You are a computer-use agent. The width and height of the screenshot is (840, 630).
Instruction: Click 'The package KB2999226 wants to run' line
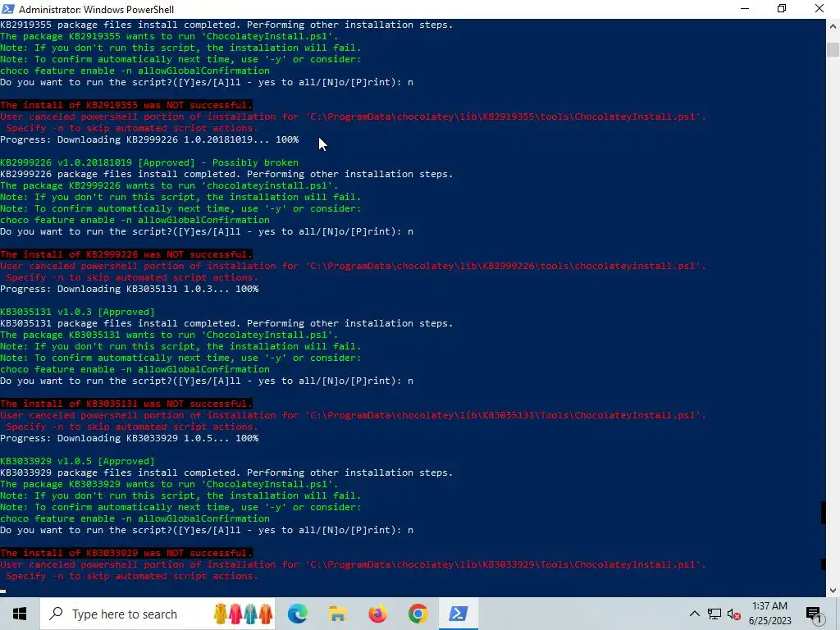click(x=169, y=186)
